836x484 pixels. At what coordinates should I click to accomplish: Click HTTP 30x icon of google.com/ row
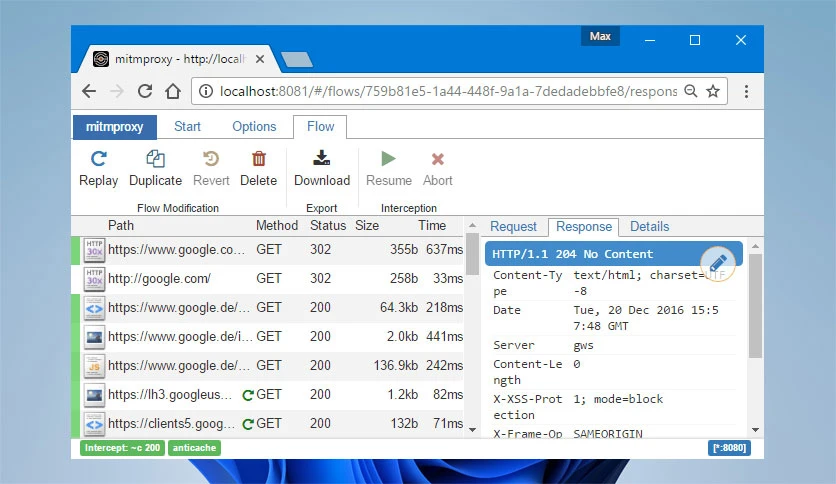[x=94, y=279]
